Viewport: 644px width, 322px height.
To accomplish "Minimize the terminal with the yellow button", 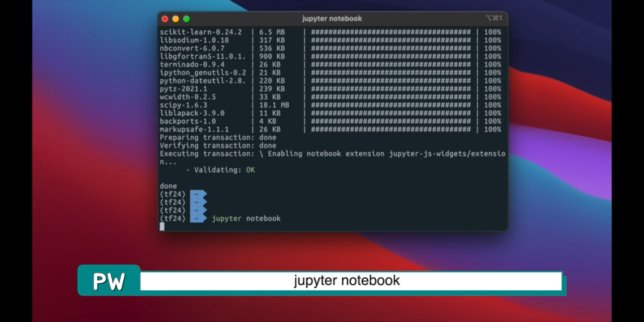I will [176, 19].
